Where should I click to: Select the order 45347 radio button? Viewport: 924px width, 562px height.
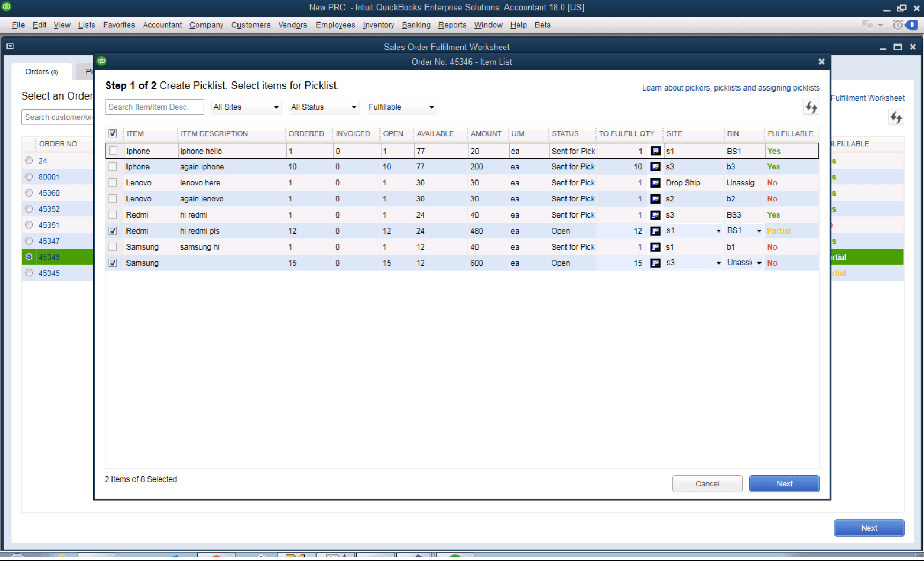coord(29,241)
